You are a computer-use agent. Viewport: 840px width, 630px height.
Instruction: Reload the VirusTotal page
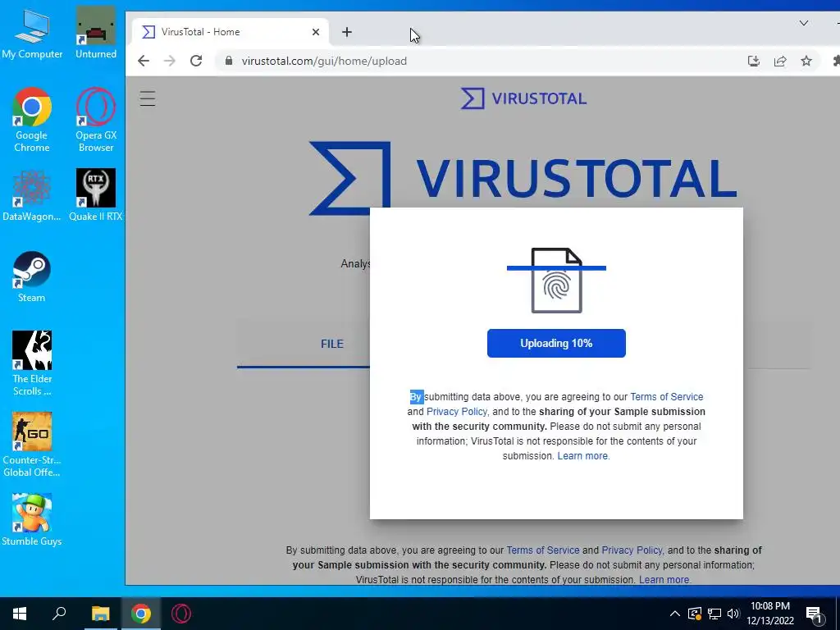tap(196, 61)
